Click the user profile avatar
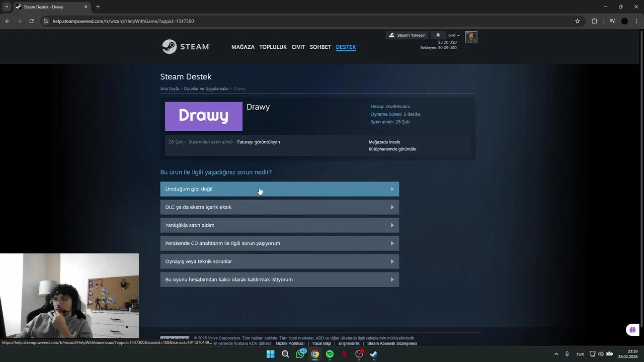This screenshot has height=362, width=644. [471, 37]
